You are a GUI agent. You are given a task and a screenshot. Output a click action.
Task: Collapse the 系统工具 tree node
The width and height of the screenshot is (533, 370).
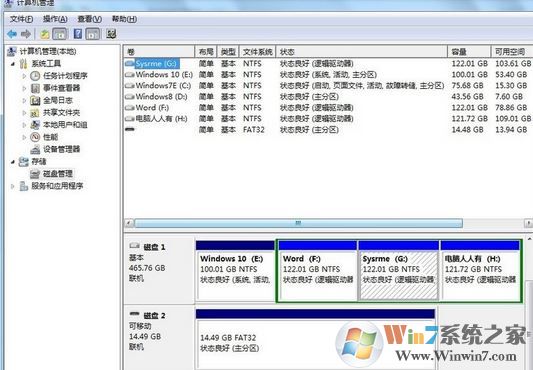[x=13, y=64]
